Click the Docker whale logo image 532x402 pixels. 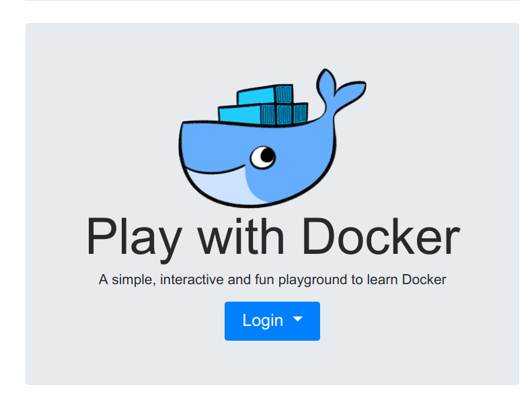(x=272, y=137)
